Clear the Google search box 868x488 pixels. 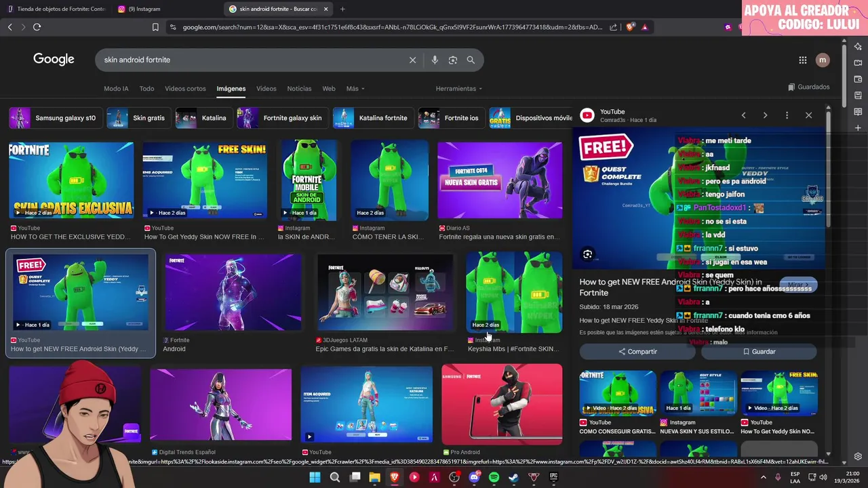coord(412,60)
